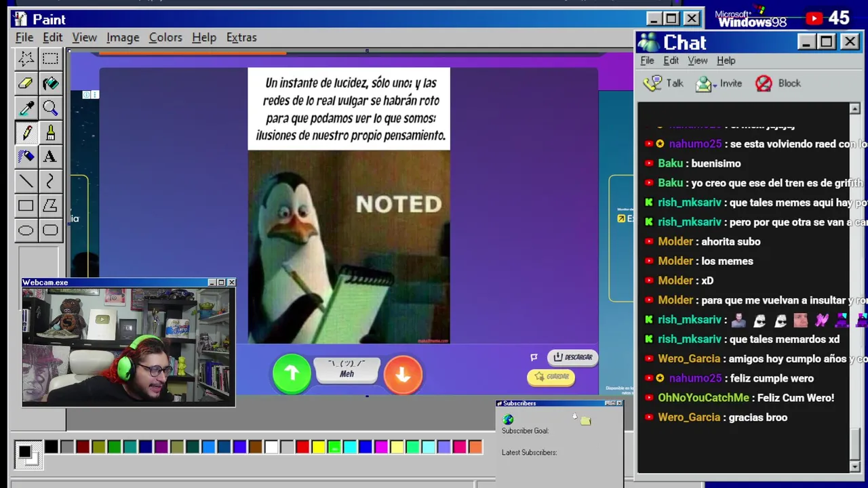Screen dimensions: 868x488
Task: Open the Extras menu
Action: (241, 37)
